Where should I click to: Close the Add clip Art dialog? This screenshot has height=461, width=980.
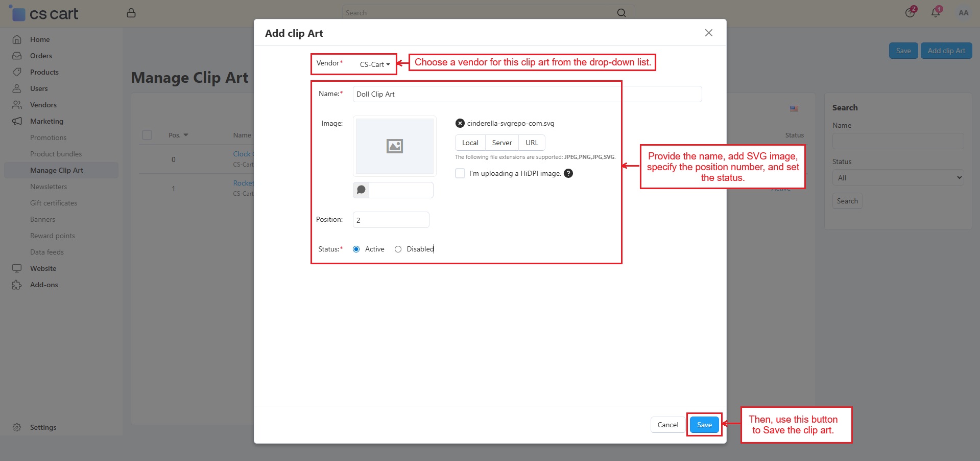[x=708, y=33]
